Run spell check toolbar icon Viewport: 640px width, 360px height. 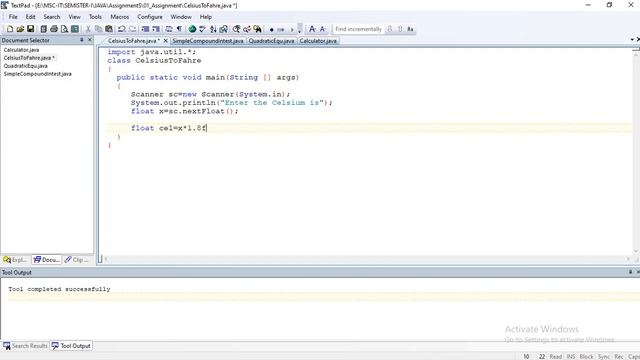tap(202, 29)
